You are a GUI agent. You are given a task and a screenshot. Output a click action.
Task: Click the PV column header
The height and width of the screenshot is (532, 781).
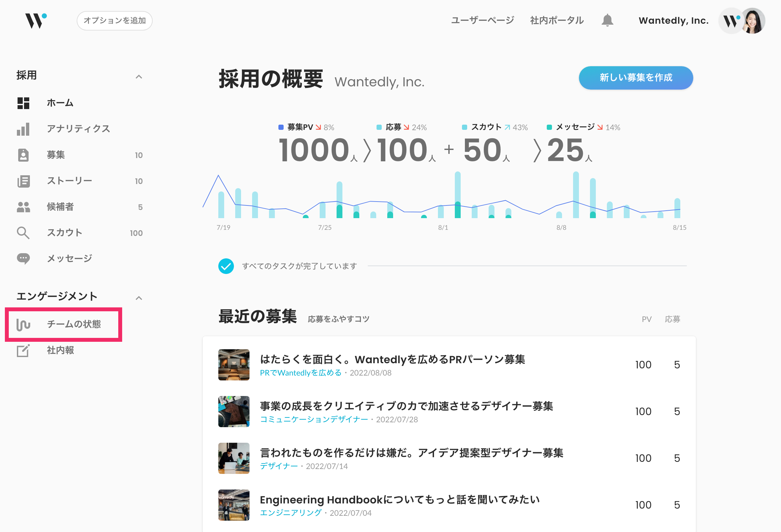click(x=647, y=319)
